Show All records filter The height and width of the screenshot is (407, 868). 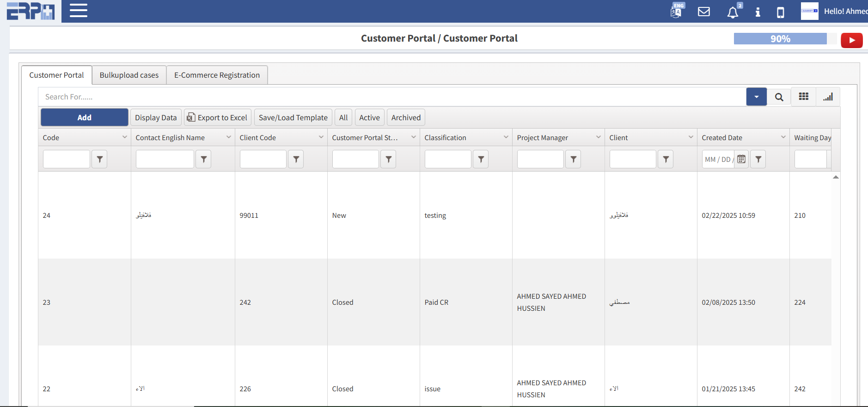tap(343, 117)
